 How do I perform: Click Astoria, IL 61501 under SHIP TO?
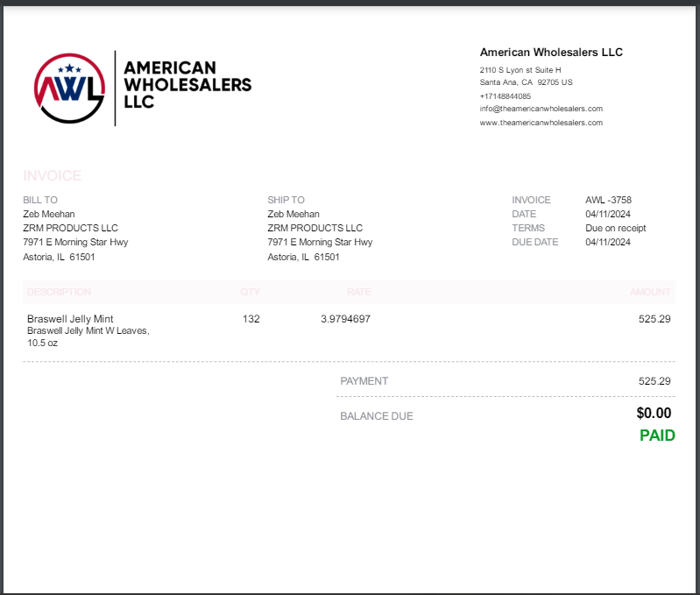coord(304,257)
